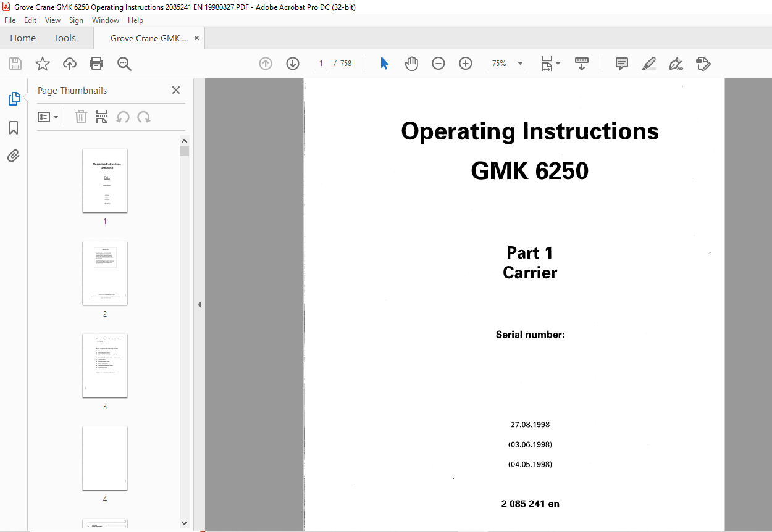Zoom in with the plus icon

point(466,64)
